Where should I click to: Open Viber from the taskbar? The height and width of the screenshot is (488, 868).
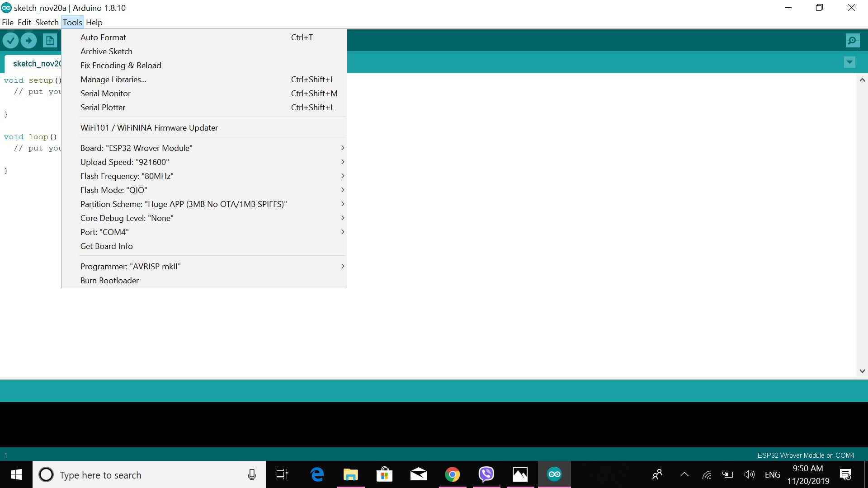pyautogui.click(x=486, y=474)
